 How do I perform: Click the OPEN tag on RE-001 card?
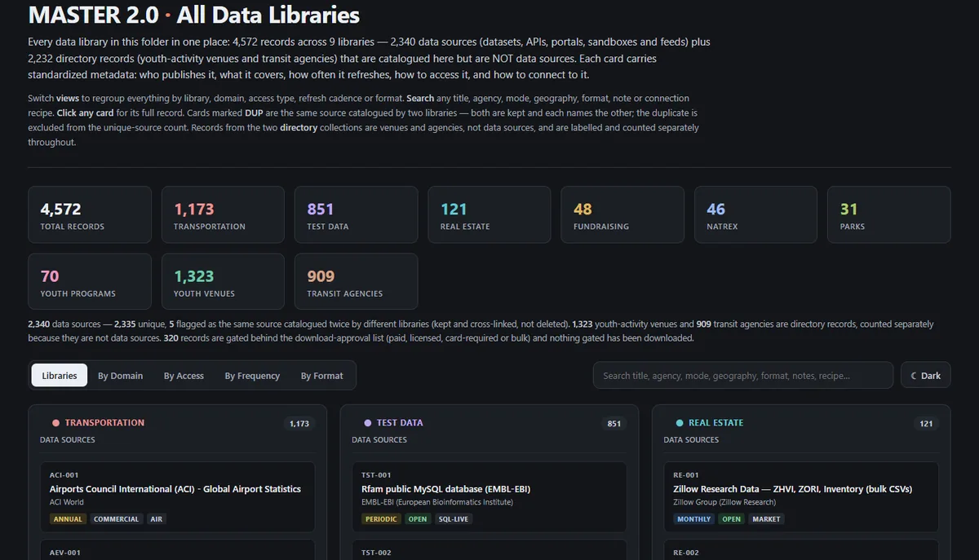click(x=731, y=518)
